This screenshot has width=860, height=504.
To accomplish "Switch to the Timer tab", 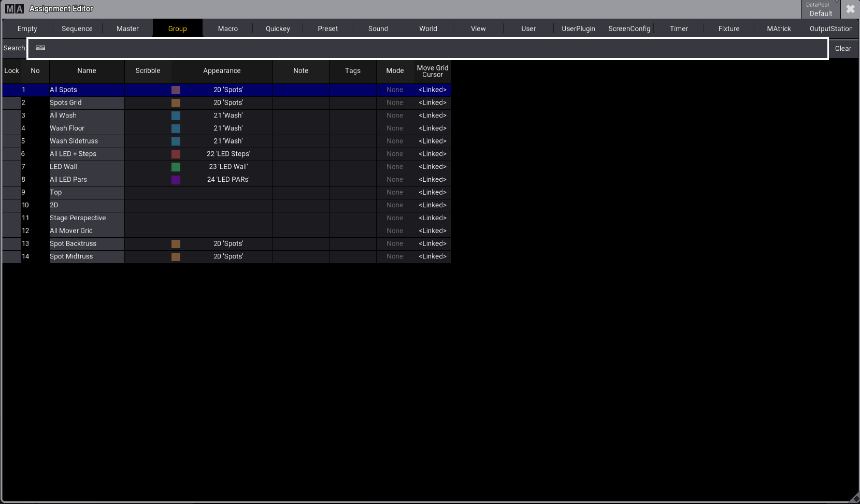I will (679, 28).
